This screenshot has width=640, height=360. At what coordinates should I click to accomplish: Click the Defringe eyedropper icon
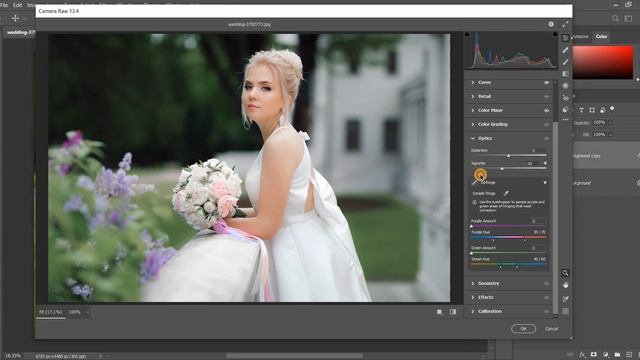coord(474,182)
